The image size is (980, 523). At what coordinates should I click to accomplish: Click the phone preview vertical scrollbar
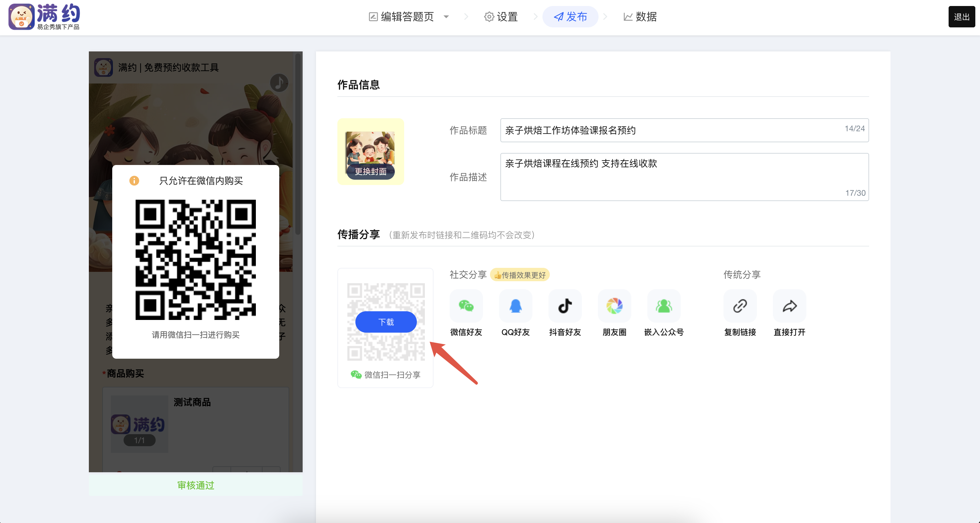(298, 145)
